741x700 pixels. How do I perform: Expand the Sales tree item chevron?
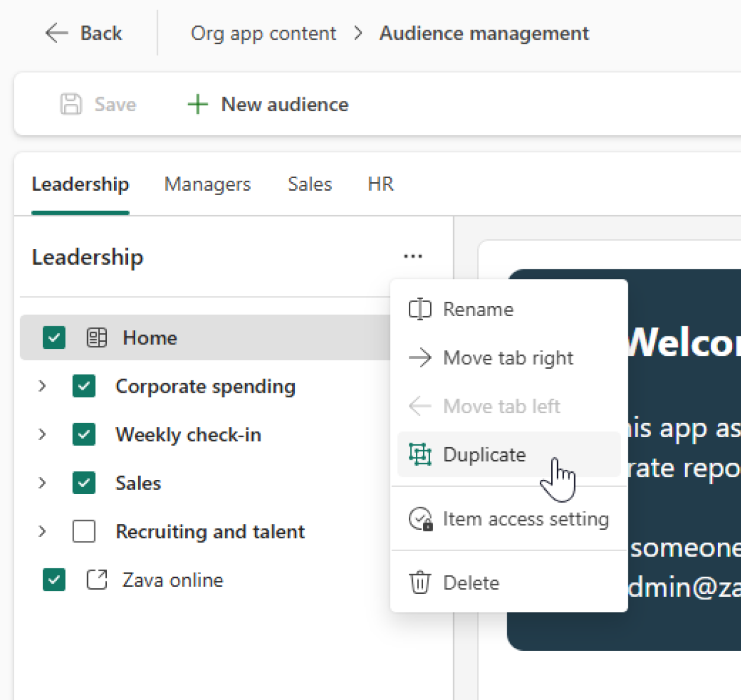pos(42,483)
